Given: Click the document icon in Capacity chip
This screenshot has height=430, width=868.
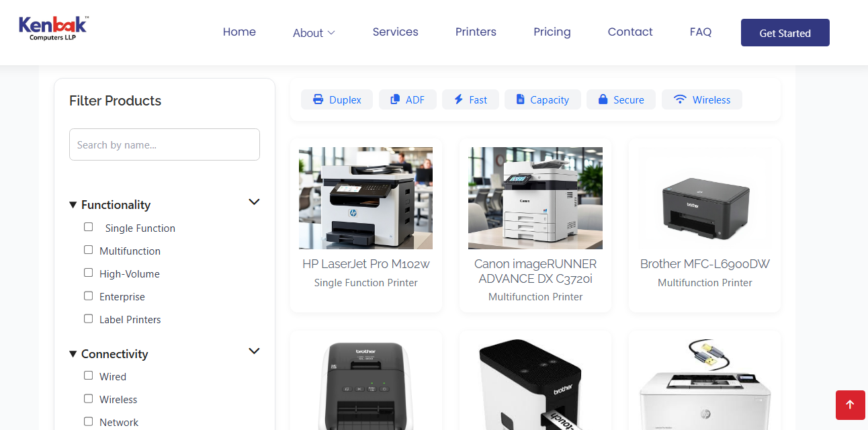Looking at the screenshot, I should point(520,99).
